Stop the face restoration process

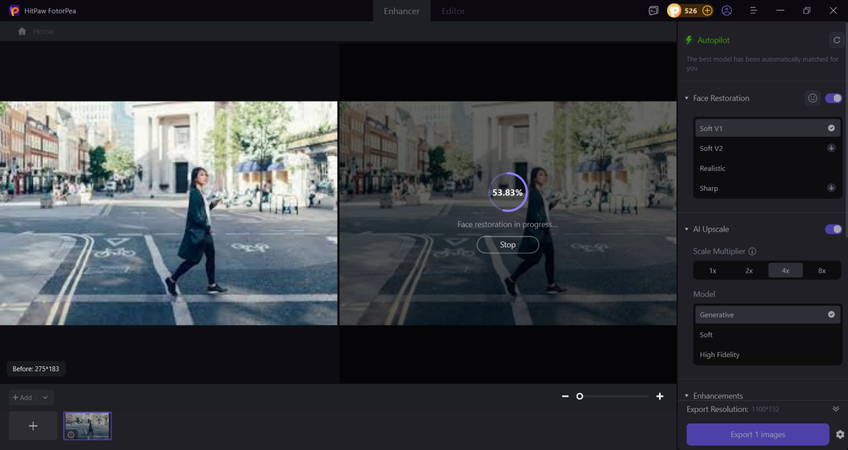pos(507,244)
